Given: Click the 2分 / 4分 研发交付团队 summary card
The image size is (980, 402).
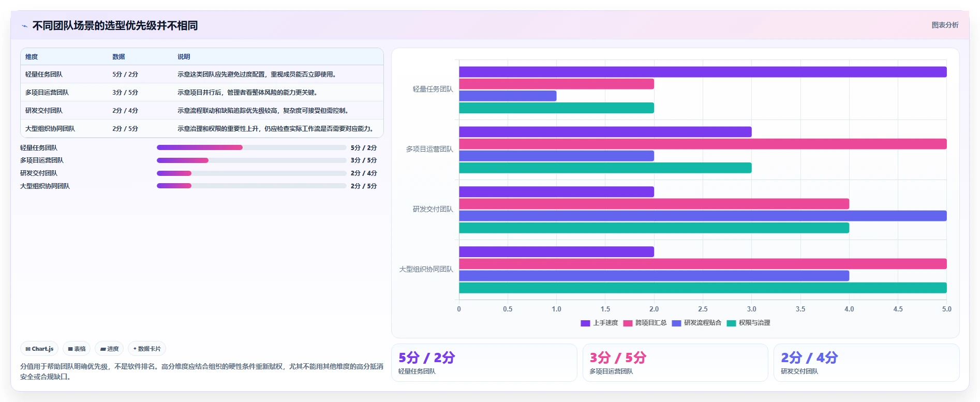Looking at the screenshot, I should [x=867, y=363].
